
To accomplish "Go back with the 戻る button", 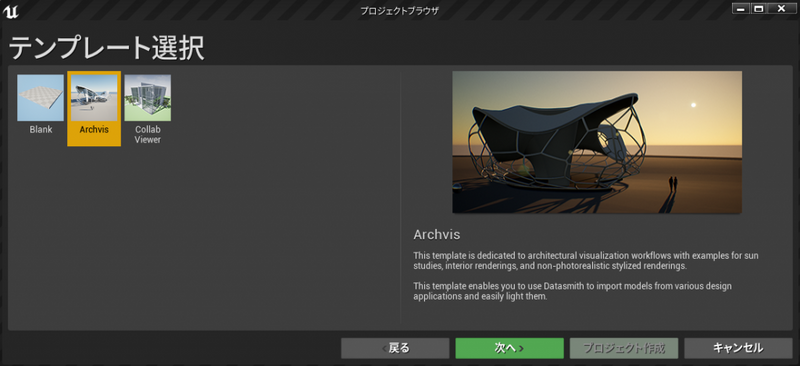I will (x=395, y=348).
